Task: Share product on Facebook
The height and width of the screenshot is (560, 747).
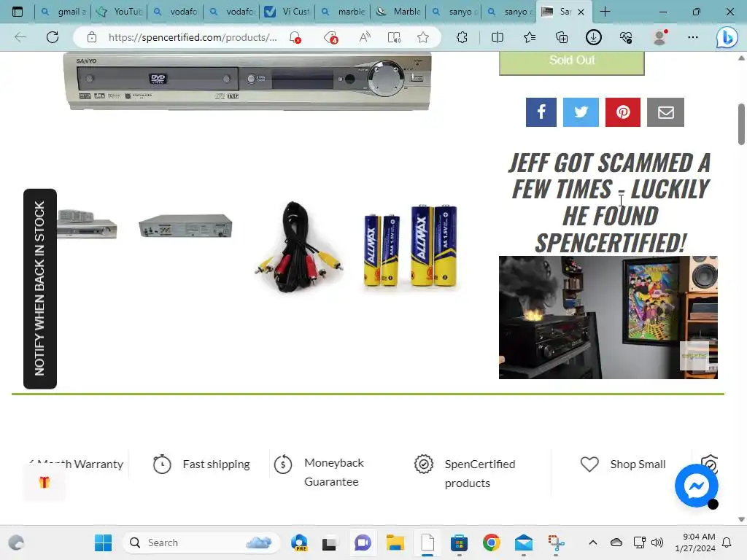Action: pyautogui.click(x=541, y=112)
